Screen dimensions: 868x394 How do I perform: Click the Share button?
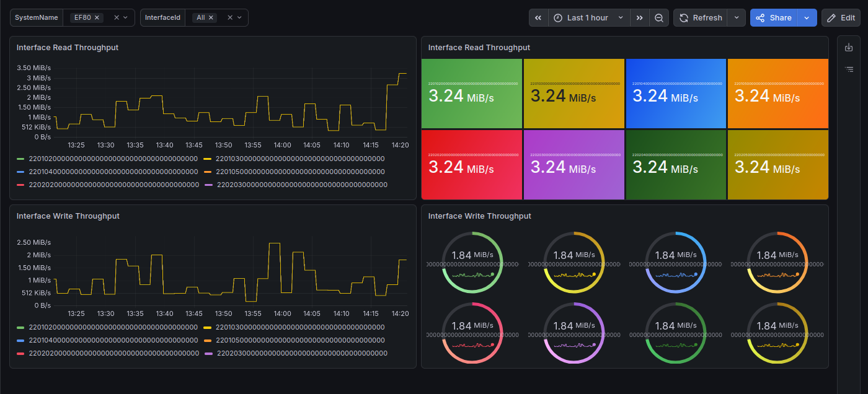774,18
